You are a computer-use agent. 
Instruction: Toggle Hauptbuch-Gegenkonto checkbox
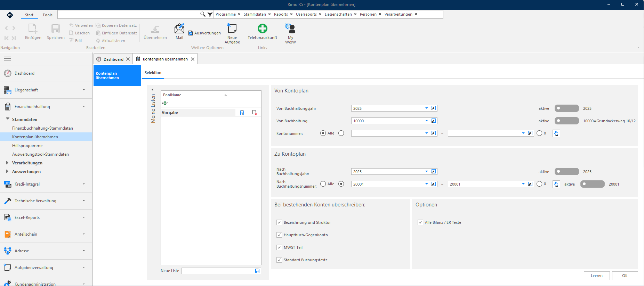[279, 235]
